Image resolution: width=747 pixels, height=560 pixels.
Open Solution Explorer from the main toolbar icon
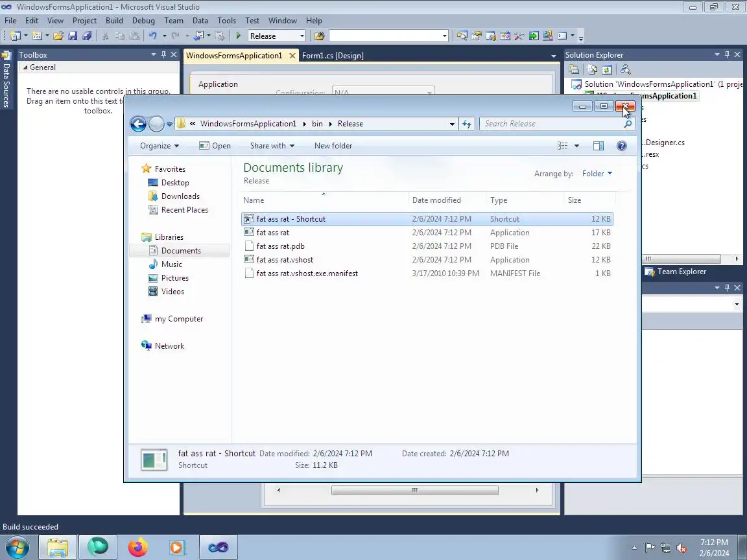click(x=462, y=36)
